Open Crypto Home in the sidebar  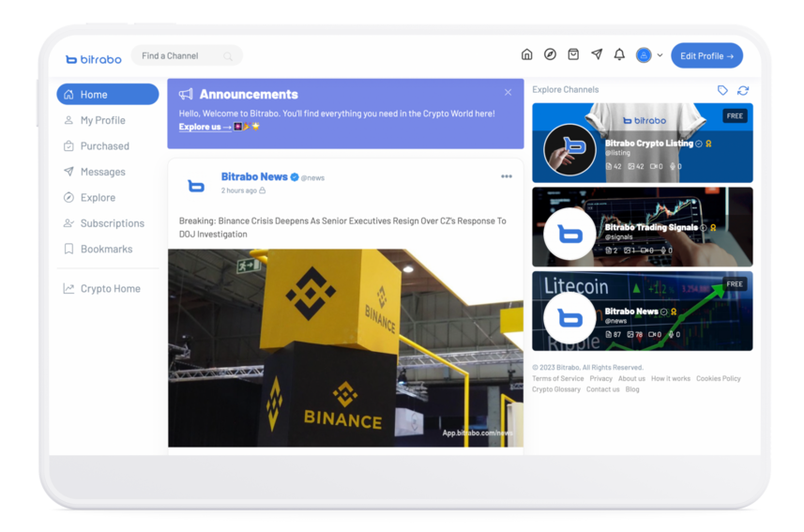click(110, 289)
